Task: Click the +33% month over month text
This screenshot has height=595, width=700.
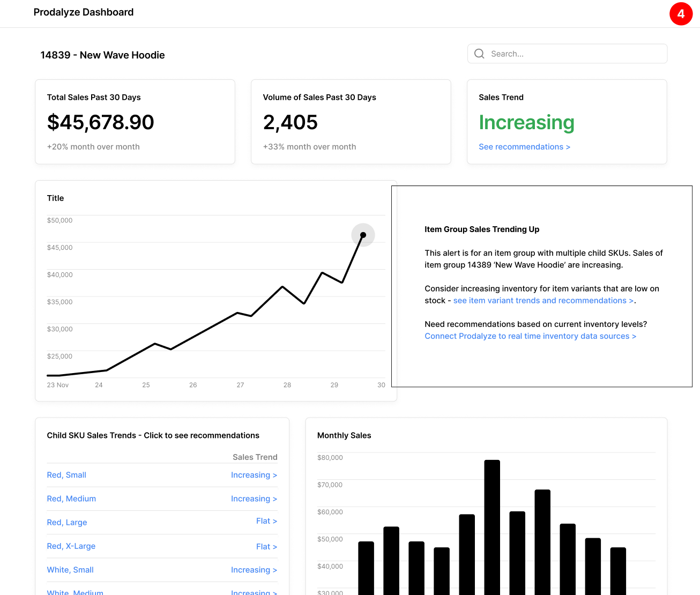Action: (x=309, y=147)
